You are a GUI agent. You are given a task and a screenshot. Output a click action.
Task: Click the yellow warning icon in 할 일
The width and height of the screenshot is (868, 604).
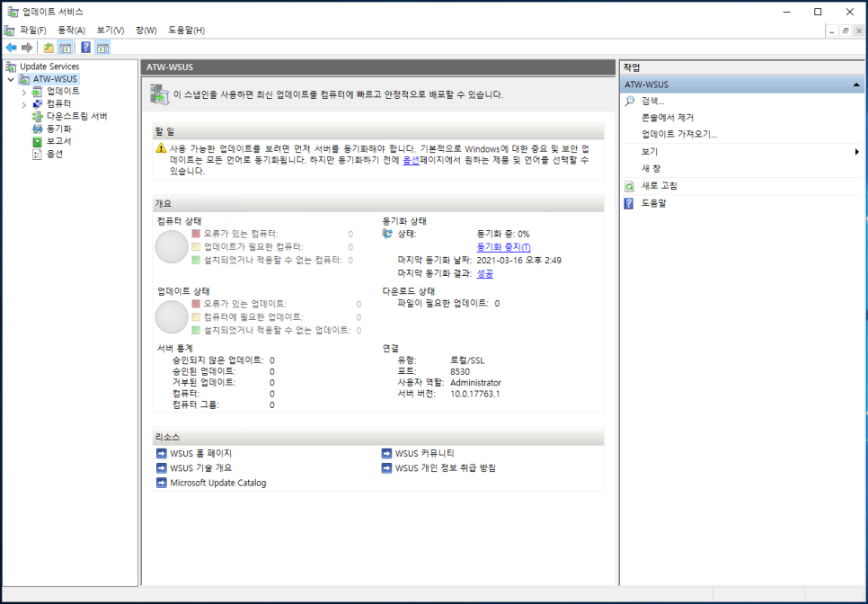[161, 147]
